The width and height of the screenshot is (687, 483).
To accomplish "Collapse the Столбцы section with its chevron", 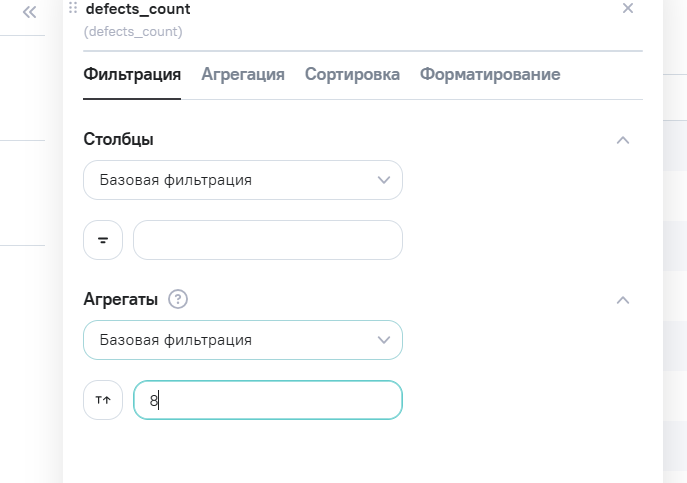I will pos(623,140).
